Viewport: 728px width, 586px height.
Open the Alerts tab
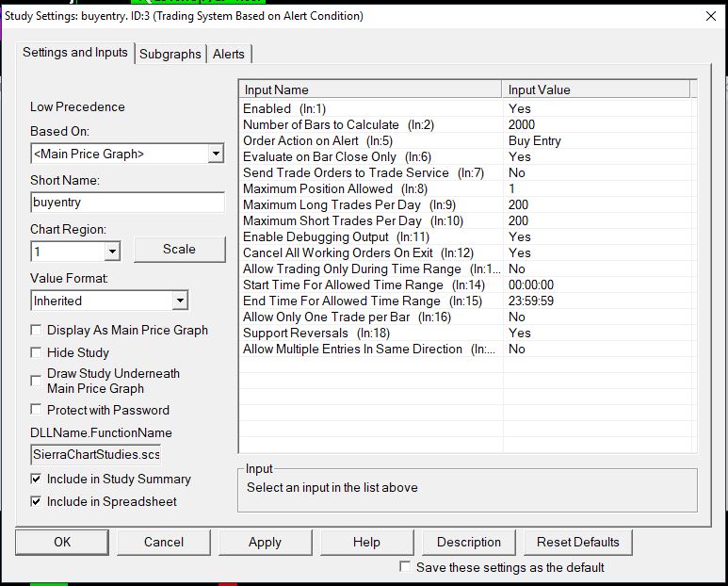tap(229, 54)
